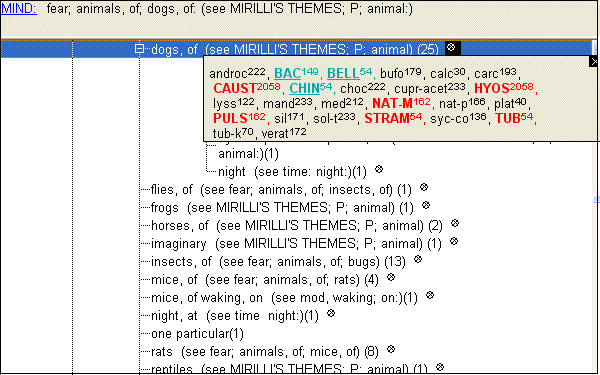Click the mand remedy entry
600x375 pixels.
click(x=288, y=103)
